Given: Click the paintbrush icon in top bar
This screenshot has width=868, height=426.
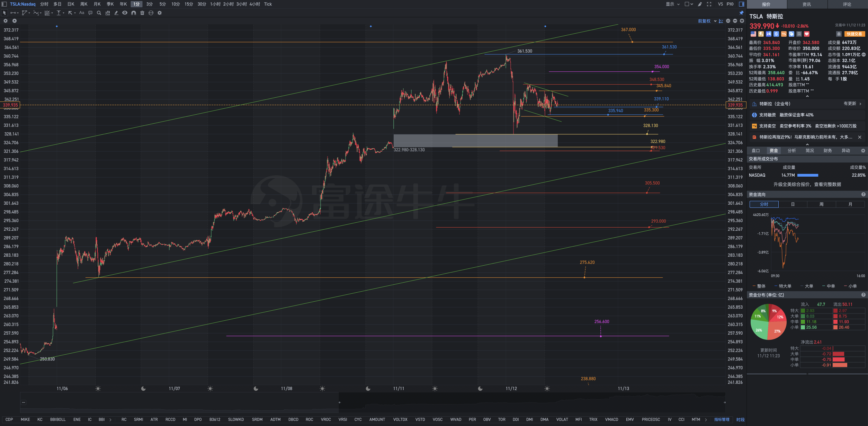Looking at the screenshot, I should tap(700, 4).
